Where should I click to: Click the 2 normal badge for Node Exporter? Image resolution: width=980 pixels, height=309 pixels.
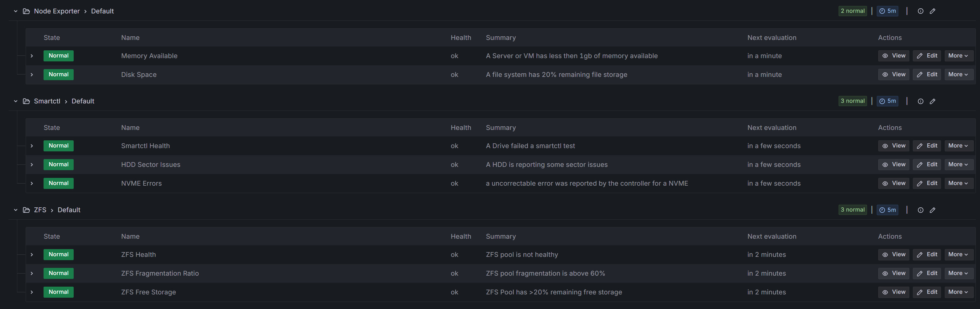(852, 11)
